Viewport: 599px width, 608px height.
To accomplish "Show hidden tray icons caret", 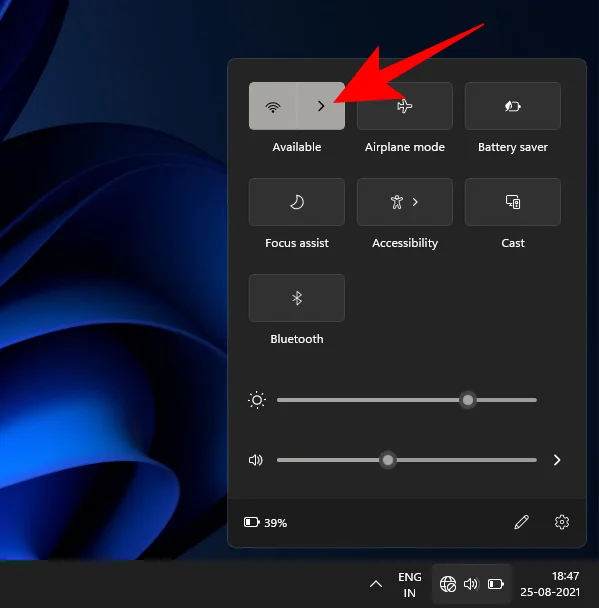I will pyautogui.click(x=376, y=584).
